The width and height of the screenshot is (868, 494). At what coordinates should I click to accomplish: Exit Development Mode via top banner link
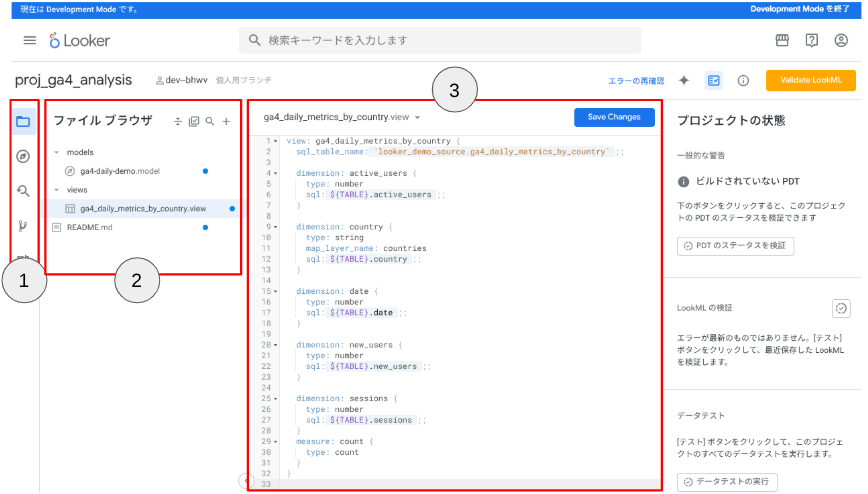[x=800, y=9]
